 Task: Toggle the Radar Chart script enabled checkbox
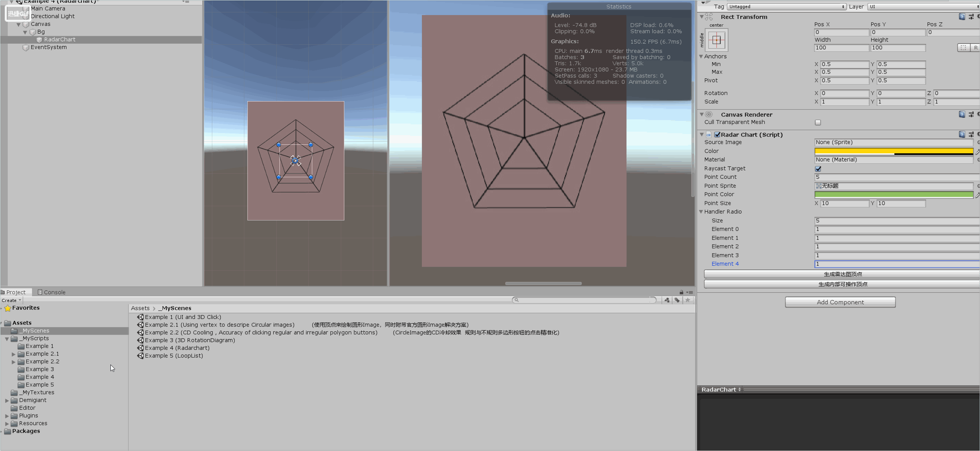pos(717,134)
